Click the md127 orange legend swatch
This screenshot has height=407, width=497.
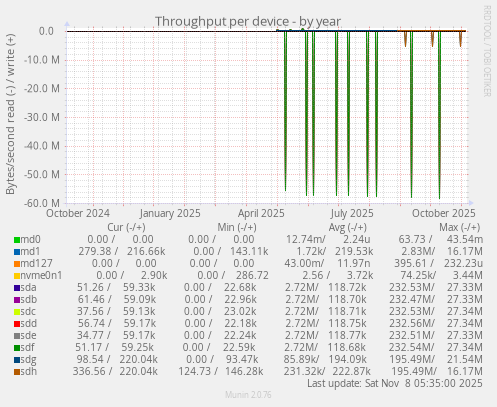[x=17, y=264]
